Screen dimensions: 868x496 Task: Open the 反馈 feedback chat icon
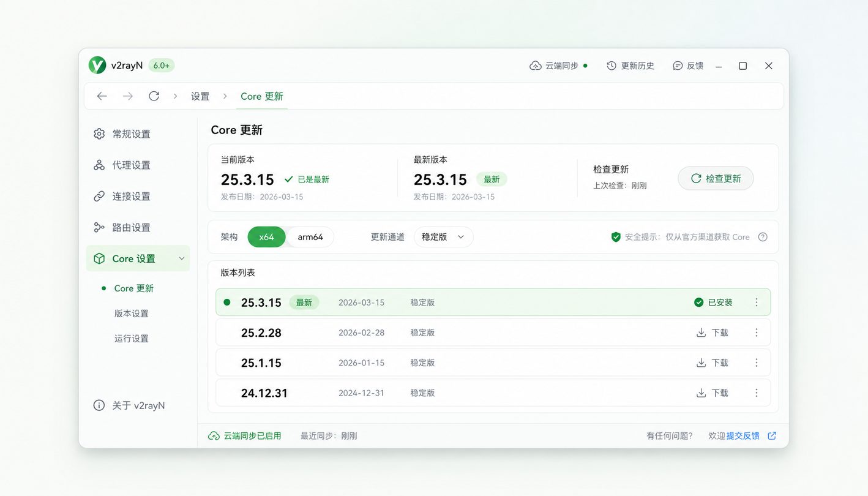tap(678, 66)
